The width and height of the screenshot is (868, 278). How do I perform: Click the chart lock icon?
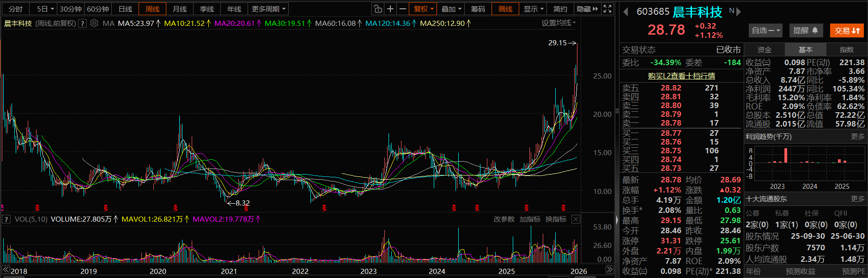pyautogui.click(x=378, y=9)
